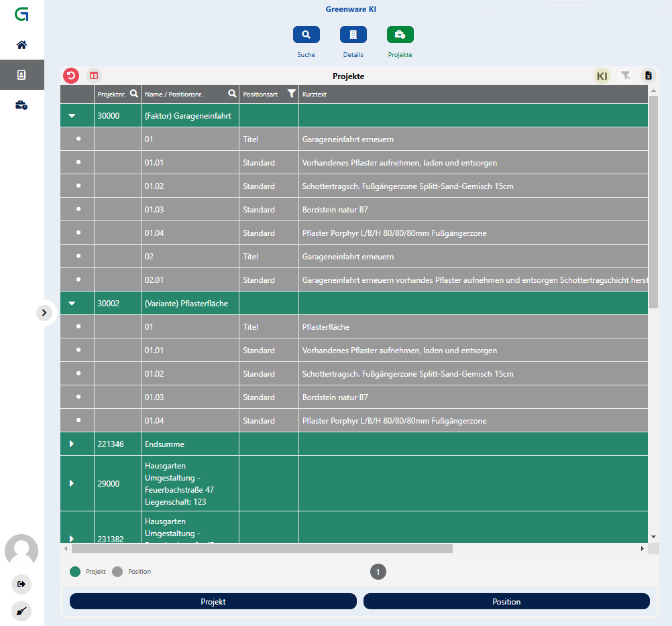
Task: Select position 01.02 under project 30000
Action: pos(154,186)
